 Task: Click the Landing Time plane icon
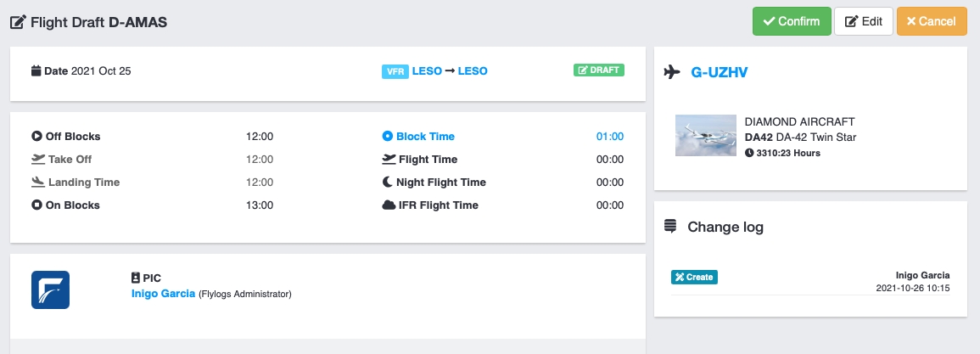pyautogui.click(x=37, y=182)
